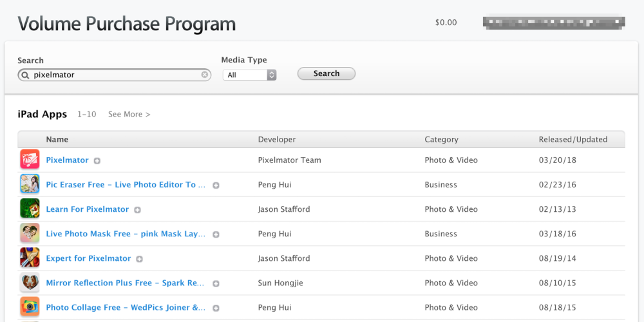Click the plus badge next to Learn For Pixelmator
The width and height of the screenshot is (644, 322).
click(137, 210)
